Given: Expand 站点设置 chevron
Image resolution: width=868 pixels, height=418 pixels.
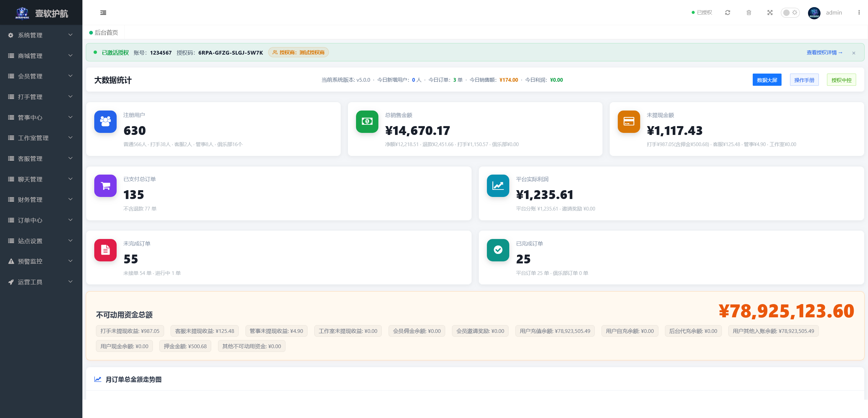Looking at the screenshot, I should tap(71, 241).
